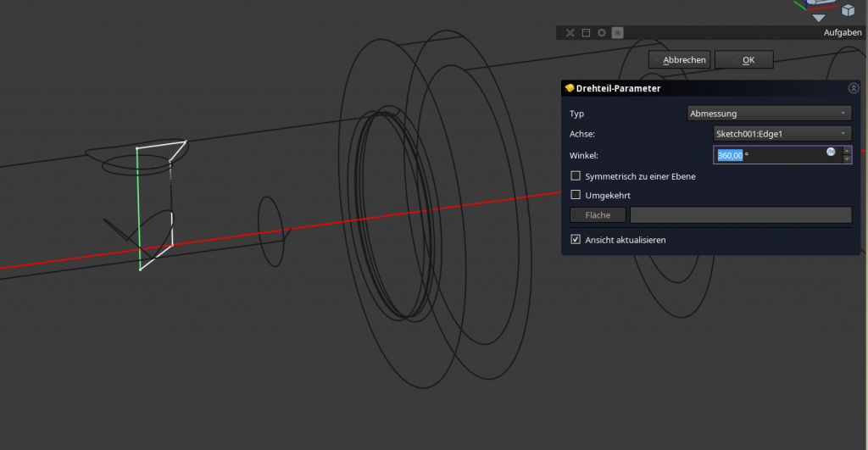Click the Drehteil-Parameter header title
Image resolution: width=868 pixels, height=450 pixels.
(619, 88)
